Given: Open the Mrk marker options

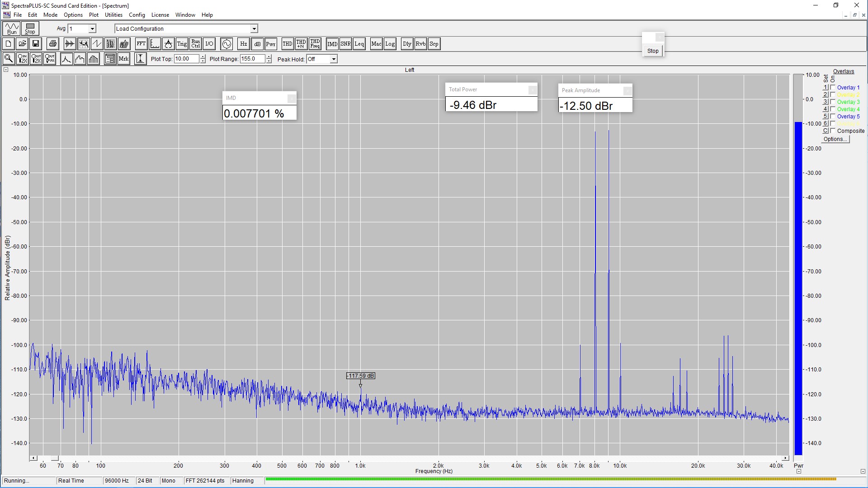Looking at the screenshot, I should tap(123, 59).
